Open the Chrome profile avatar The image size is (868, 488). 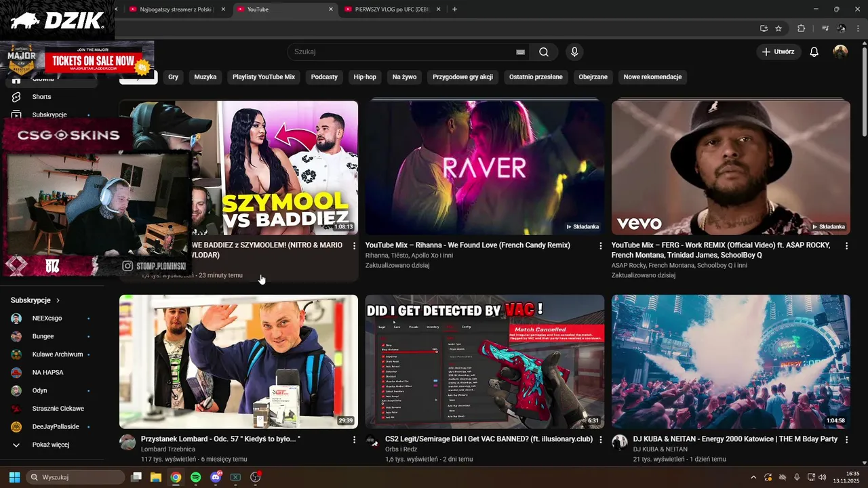point(842,28)
